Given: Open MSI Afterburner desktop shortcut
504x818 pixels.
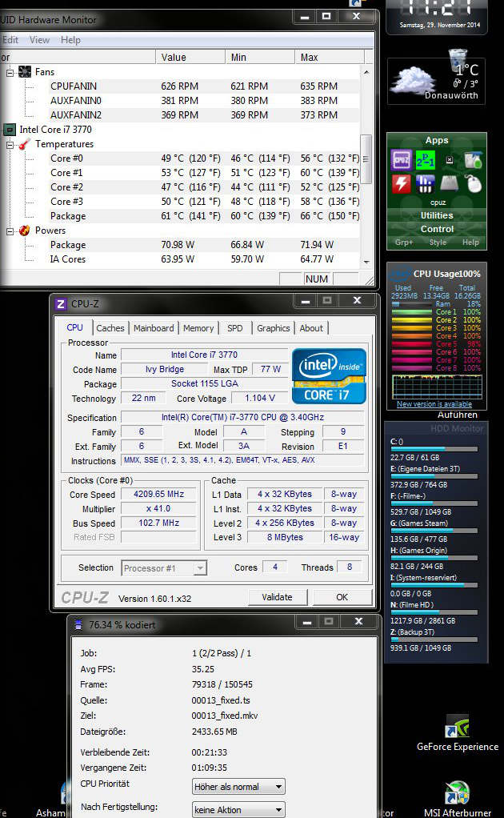Looking at the screenshot, I should (457, 798).
